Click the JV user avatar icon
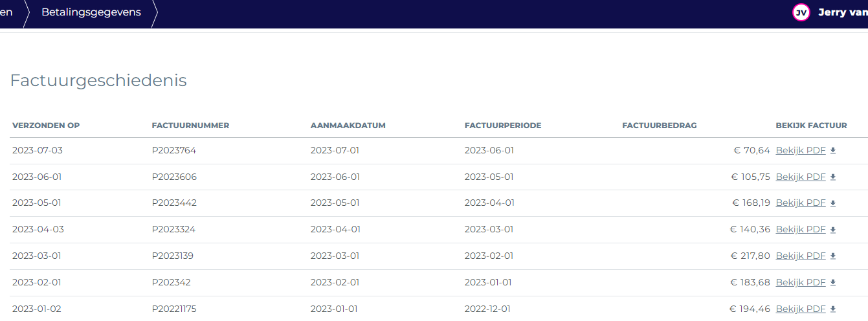868x321 pixels. [x=801, y=12]
